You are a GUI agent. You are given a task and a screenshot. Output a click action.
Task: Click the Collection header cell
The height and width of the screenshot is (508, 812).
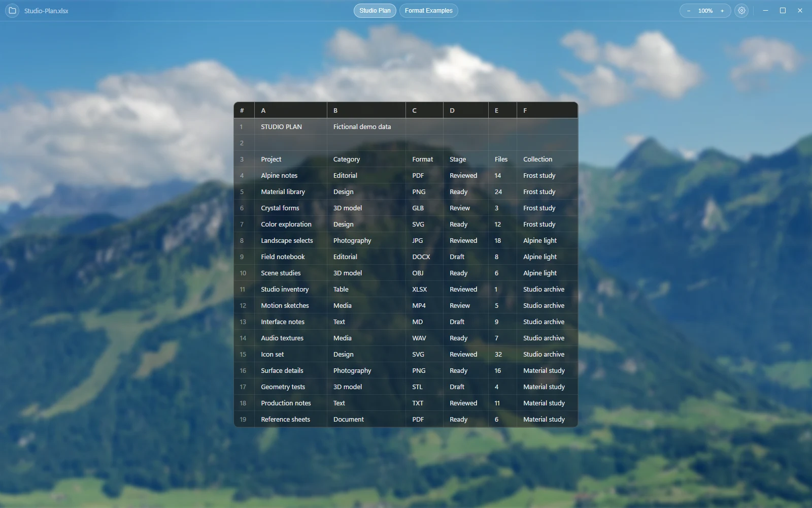coord(548,159)
